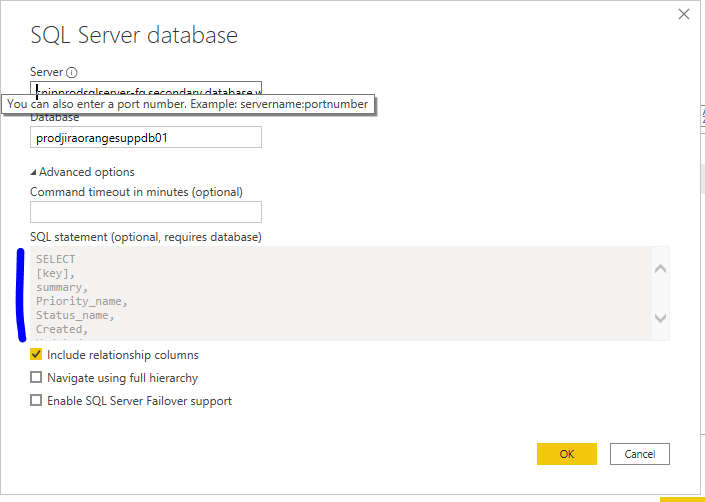Enable SQL Server Failover support checkbox
Screen dimensions: 705x502
pyautogui.click(x=36, y=400)
